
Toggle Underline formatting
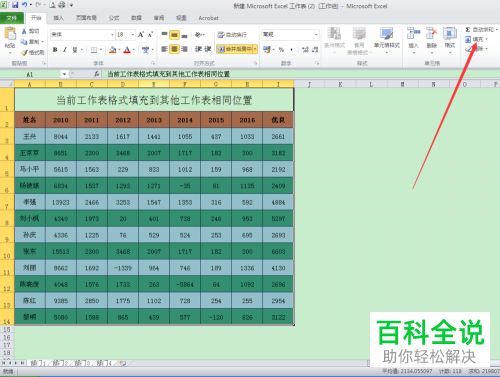[75, 50]
